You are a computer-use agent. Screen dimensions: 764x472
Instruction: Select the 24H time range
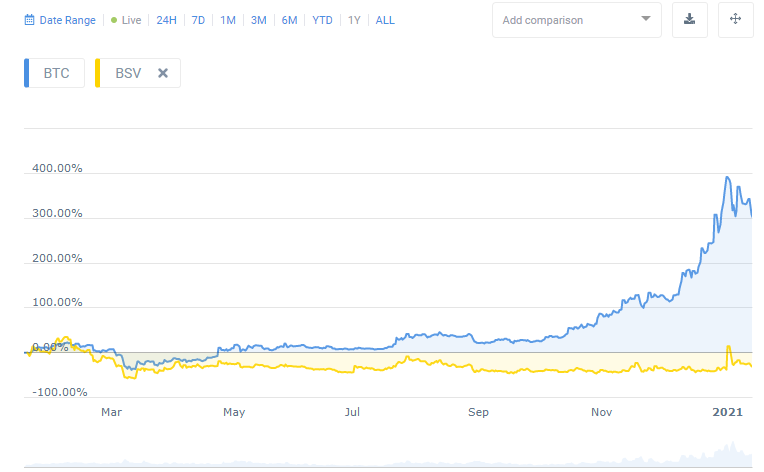pos(166,20)
